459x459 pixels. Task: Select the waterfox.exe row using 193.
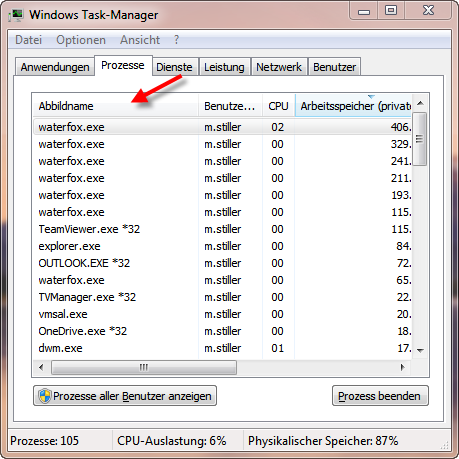[222, 195]
